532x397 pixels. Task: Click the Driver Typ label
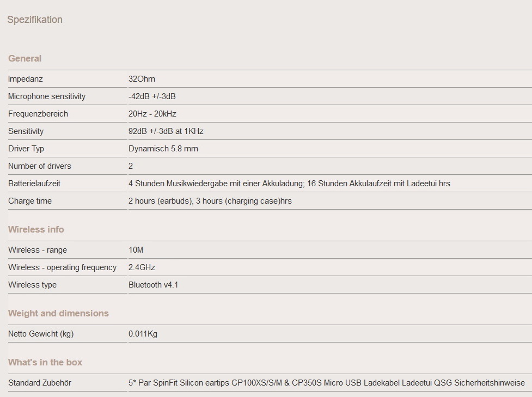point(26,149)
